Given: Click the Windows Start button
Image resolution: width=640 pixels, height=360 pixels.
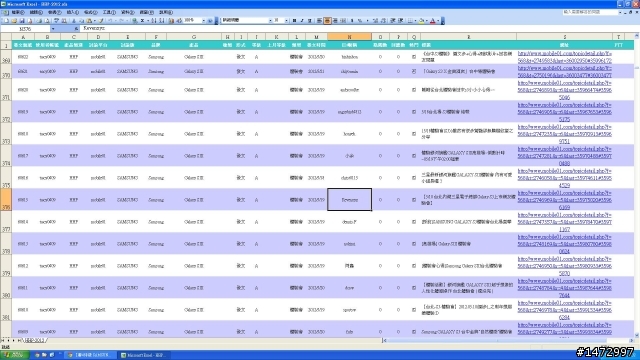Looking at the screenshot, I should 14,355.
